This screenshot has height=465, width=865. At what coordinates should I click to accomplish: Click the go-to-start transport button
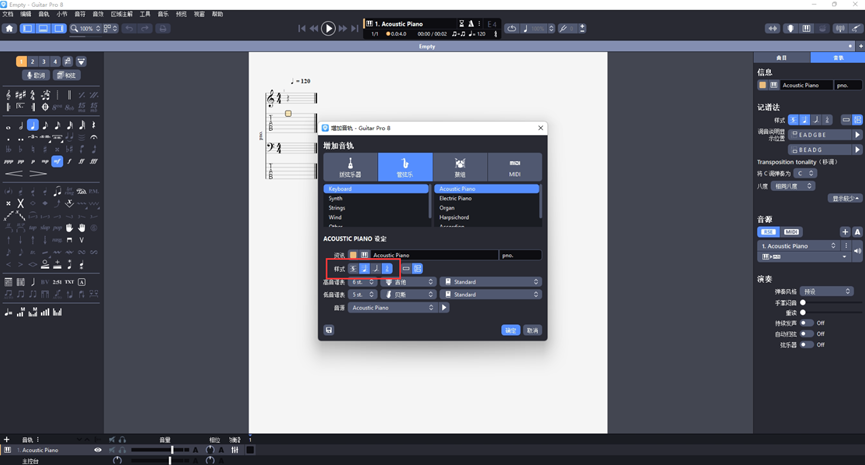click(302, 29)
